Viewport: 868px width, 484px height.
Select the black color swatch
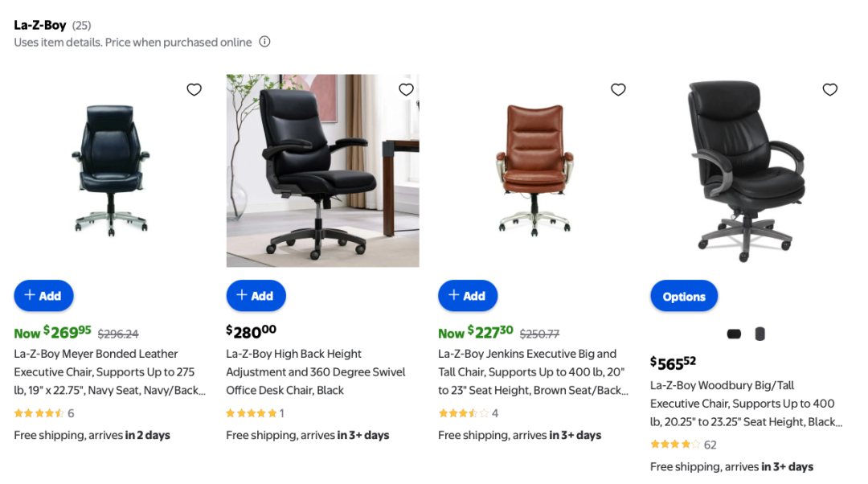(x=734, y=334)
